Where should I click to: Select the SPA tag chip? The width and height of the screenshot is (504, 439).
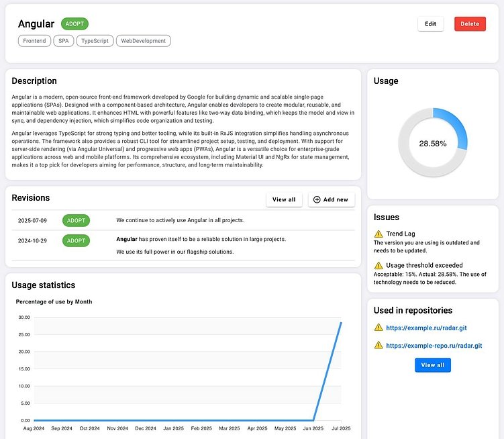click(x=64, y=41)
